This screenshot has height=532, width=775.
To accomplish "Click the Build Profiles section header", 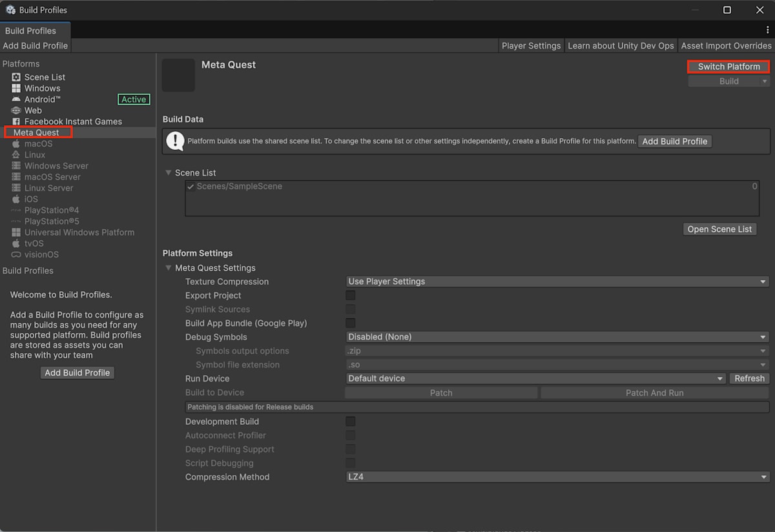I will (x=28, y=271).
